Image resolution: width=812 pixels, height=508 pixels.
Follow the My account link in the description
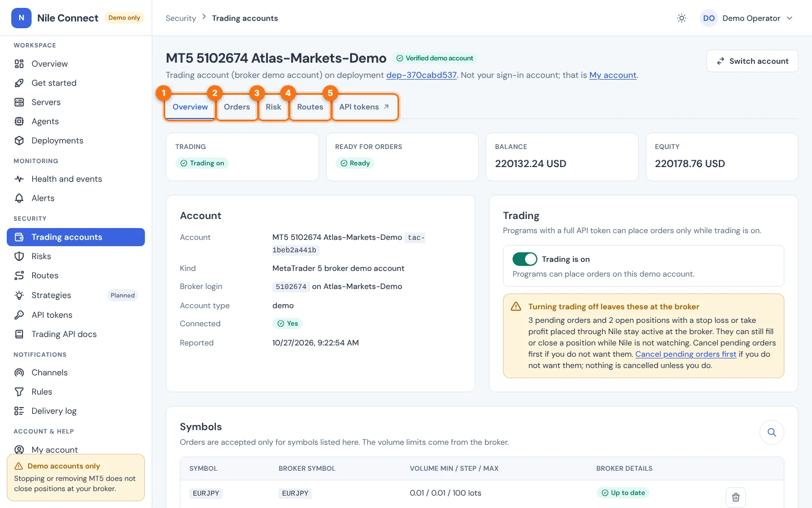pos(613,75)
